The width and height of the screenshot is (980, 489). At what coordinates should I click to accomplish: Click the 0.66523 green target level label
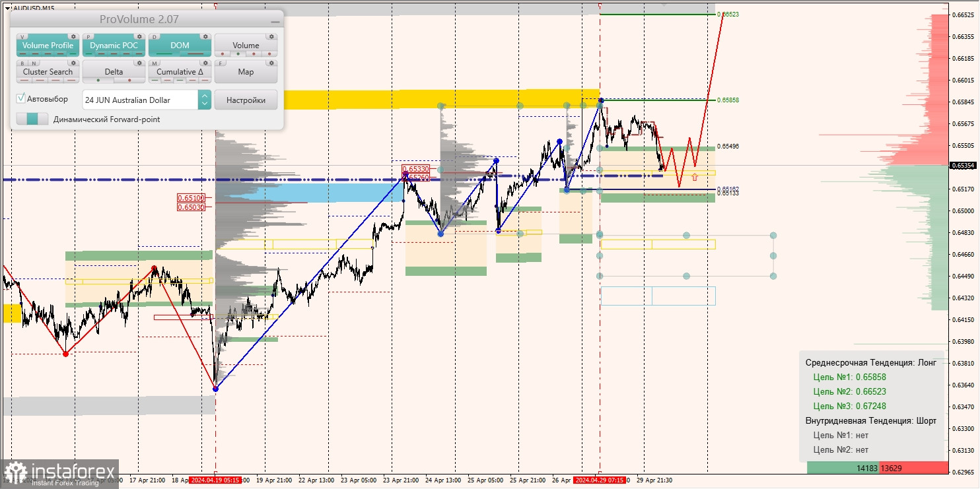[728, 14]
